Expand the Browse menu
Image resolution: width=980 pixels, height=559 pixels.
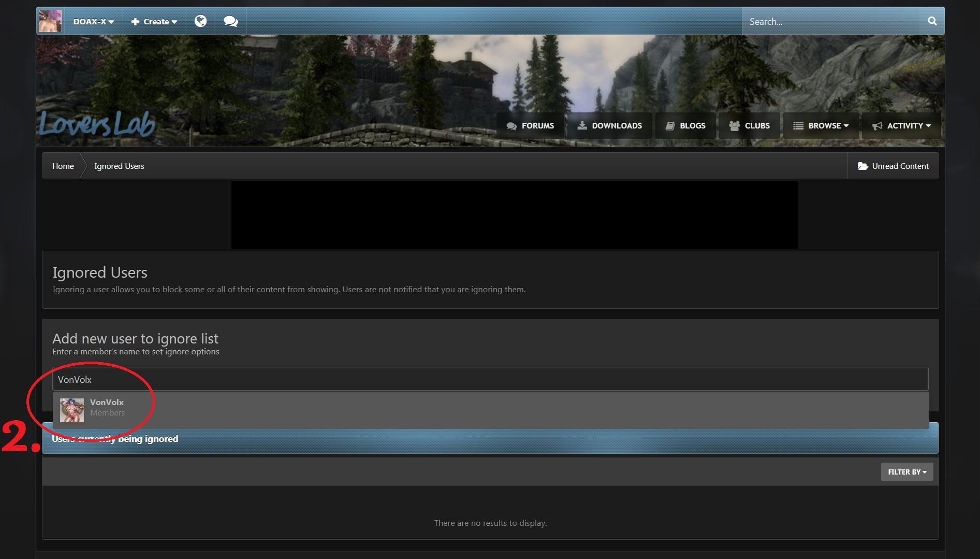pos(821,125)
